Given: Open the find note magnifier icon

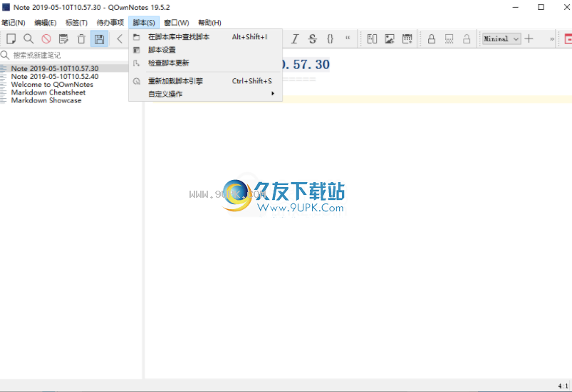Looking at the screenshot, I should (28, 38).
